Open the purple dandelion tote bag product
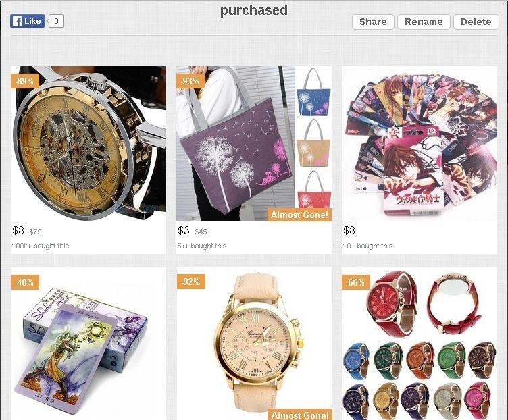Viewport: 508px width, 420px height. tap(254, 144)
